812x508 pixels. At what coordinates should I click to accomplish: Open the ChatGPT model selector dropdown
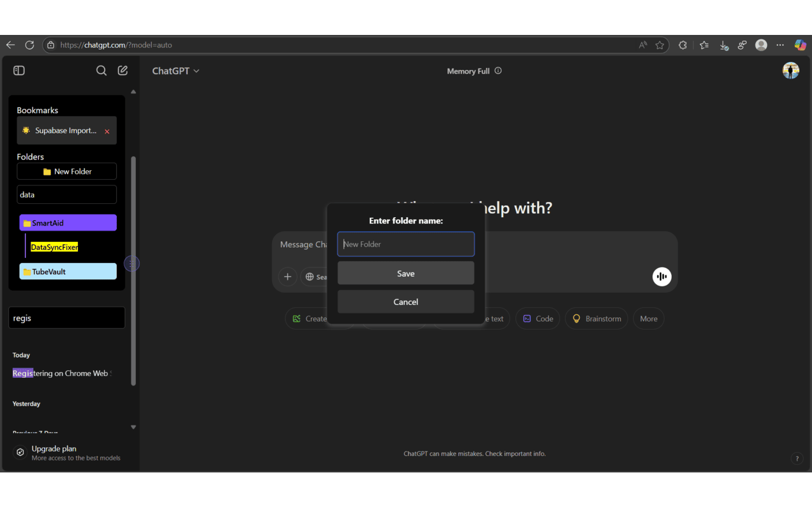coord(176,71)
